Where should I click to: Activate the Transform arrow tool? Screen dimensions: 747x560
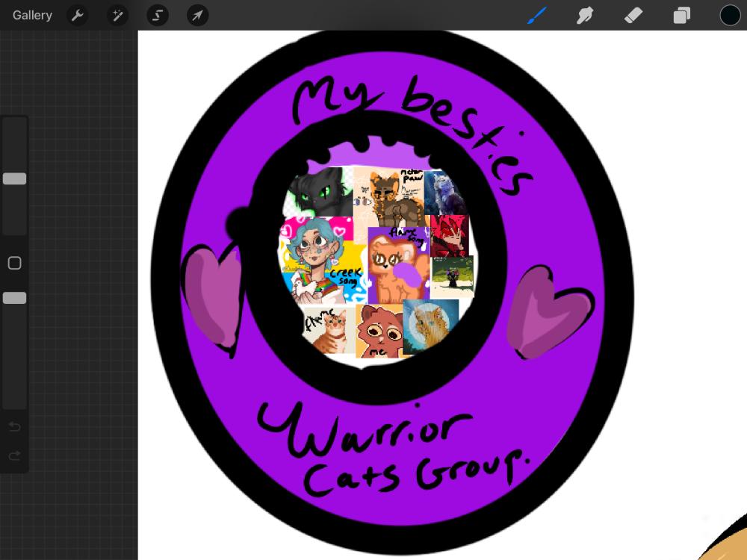coord(197,15)
